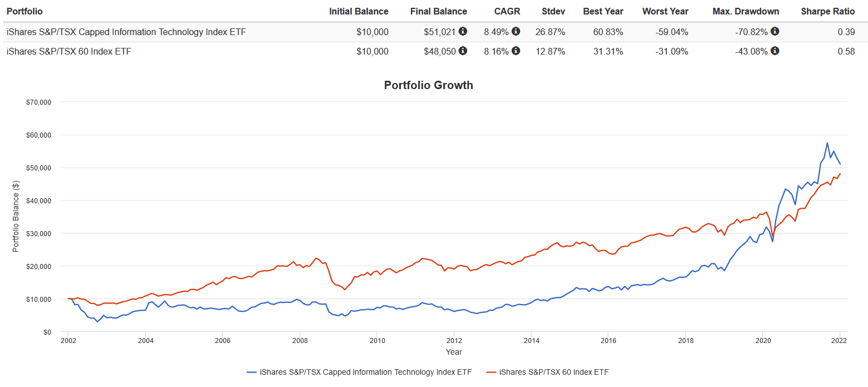Select the Final Balance column header

tap(438, 11)
